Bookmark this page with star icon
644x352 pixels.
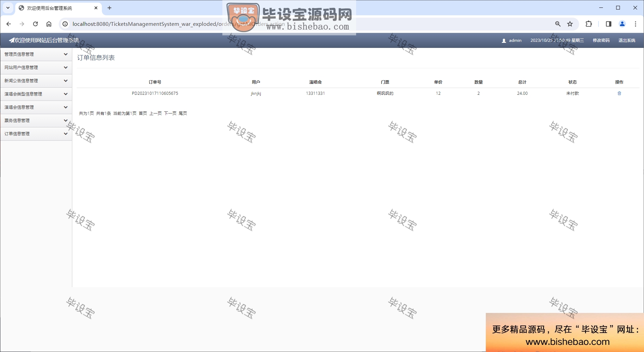570,24
